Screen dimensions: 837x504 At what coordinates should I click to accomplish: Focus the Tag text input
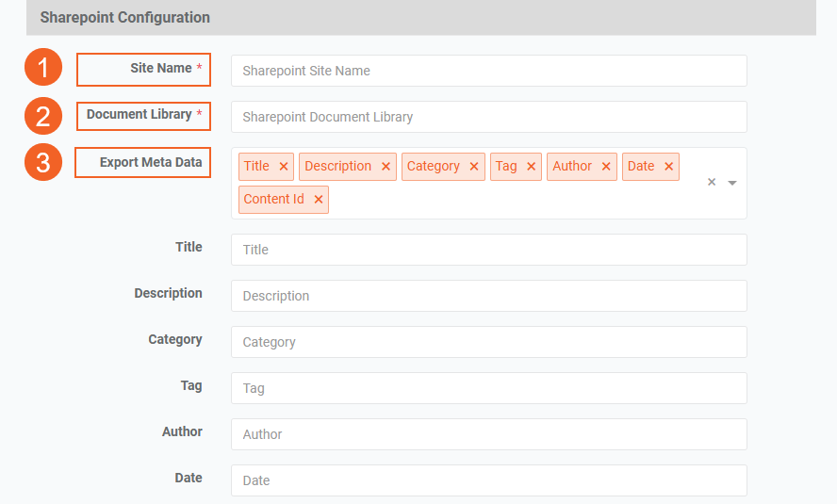point(488,388)
